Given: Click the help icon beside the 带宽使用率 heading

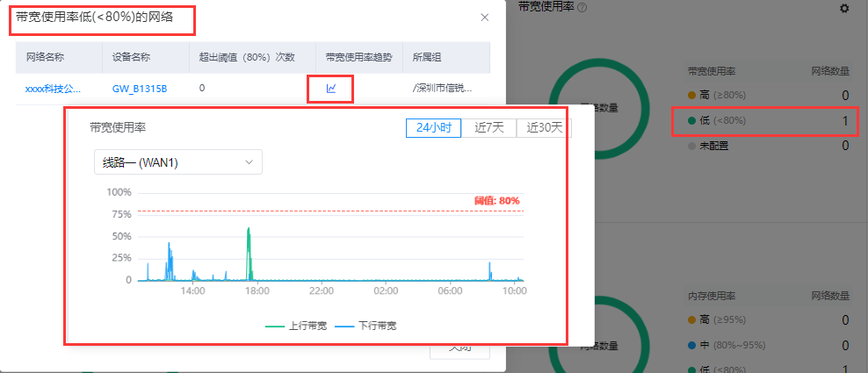Looking at the screenshot, I should pos(582,7).
